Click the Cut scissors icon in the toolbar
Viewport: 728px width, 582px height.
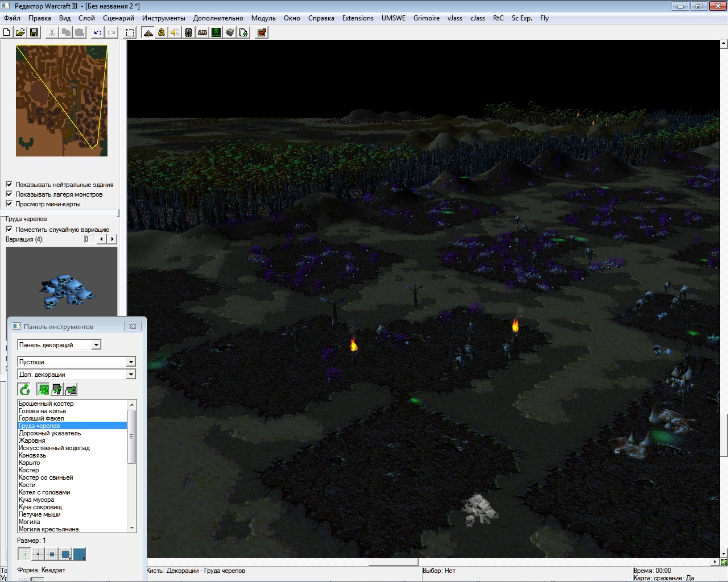[52, 32]
